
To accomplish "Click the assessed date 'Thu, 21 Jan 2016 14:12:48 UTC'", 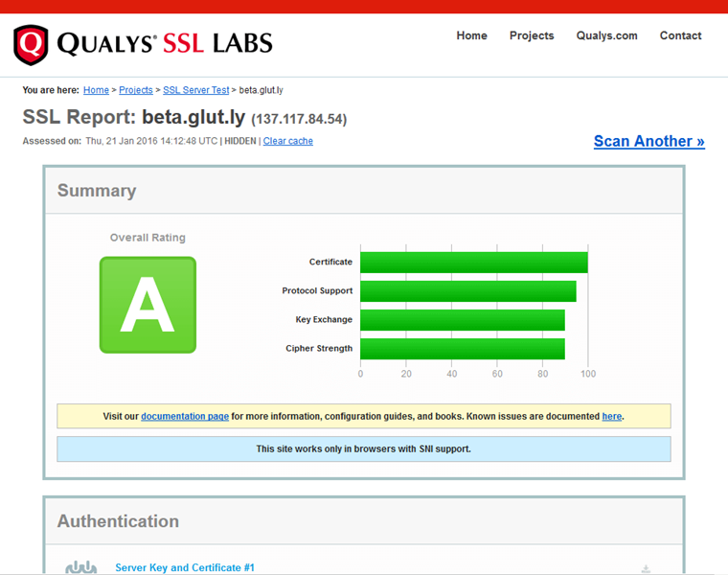I will coord(151,141).
